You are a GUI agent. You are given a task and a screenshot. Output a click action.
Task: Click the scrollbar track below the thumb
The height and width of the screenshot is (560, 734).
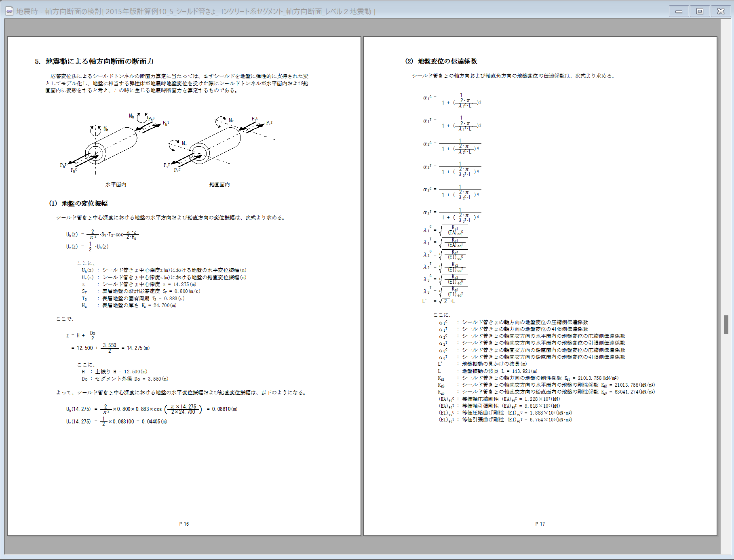tap(726, 444)
